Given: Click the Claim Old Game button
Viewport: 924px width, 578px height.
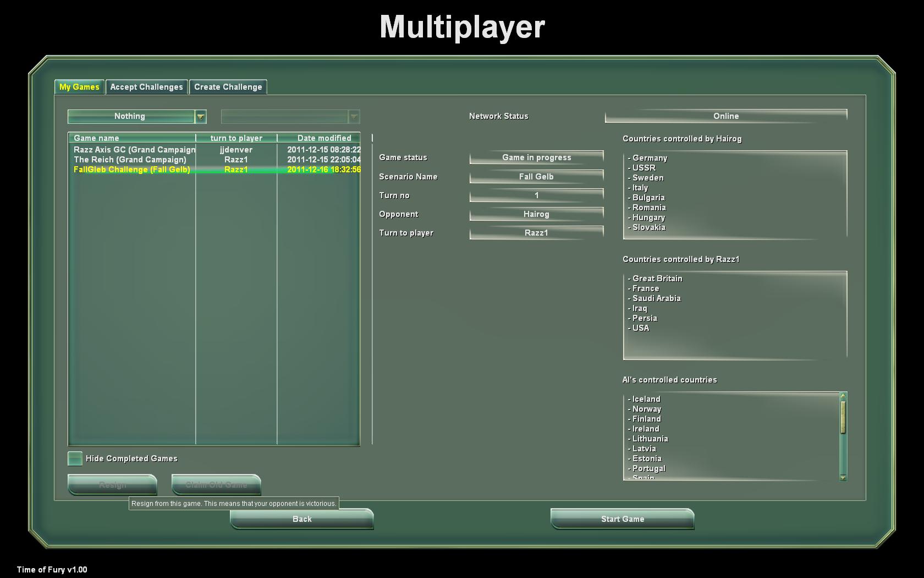Looking at the screenshot, I should (216, 484).
